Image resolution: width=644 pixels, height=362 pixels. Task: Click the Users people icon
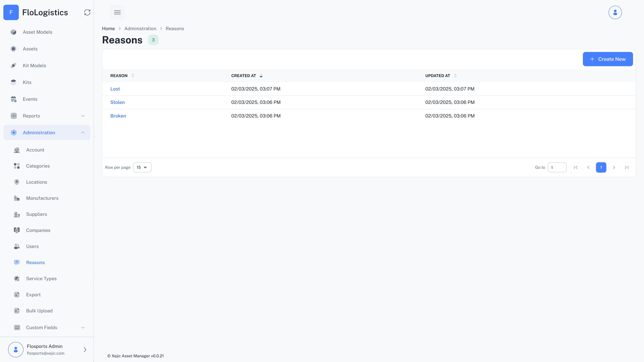(x=17, y=246)
